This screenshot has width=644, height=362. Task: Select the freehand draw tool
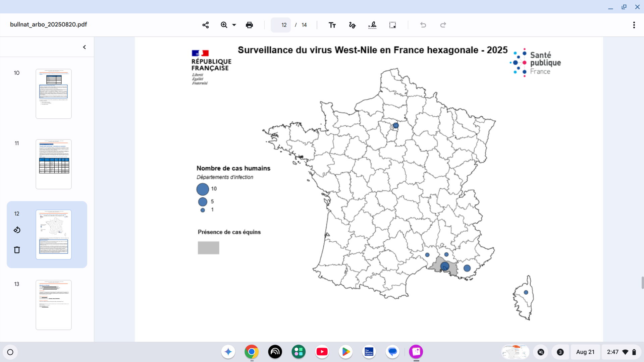(352, 25)
